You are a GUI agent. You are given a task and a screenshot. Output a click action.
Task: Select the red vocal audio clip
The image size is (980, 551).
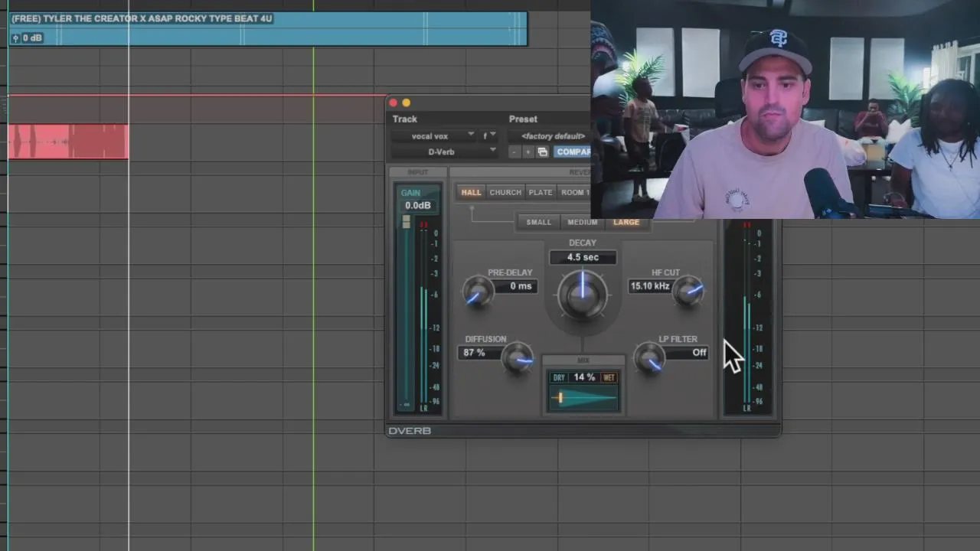(x=68, y=142)
